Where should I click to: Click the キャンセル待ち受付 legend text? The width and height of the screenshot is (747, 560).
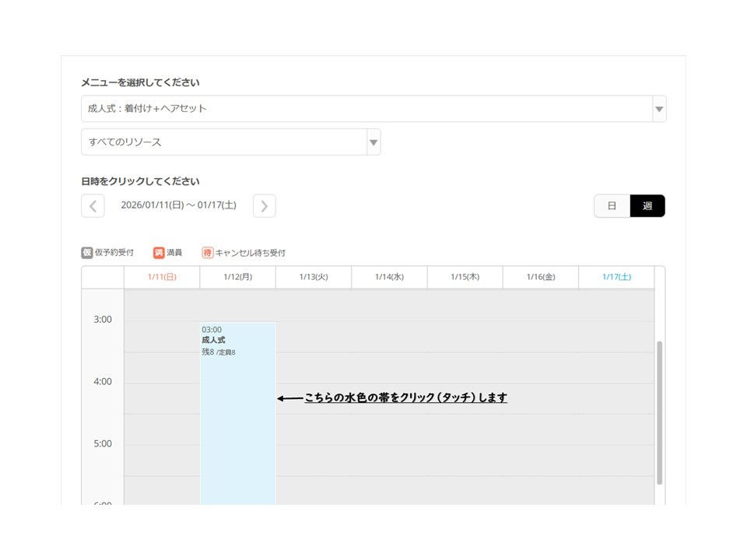[250, 253]
